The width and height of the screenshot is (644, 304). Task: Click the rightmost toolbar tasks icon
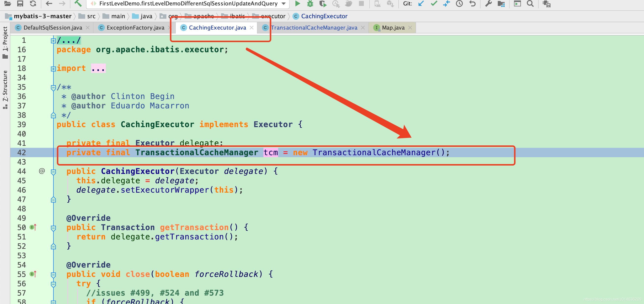coord(546,4)
